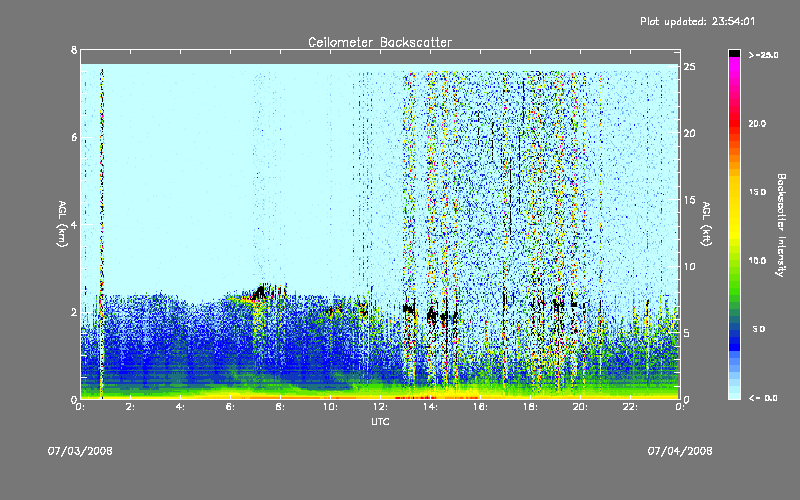The height and width of the screenshot is (500, 800).
Task: Click the 20 tick on the kft axis
Action: coord(690,133)
